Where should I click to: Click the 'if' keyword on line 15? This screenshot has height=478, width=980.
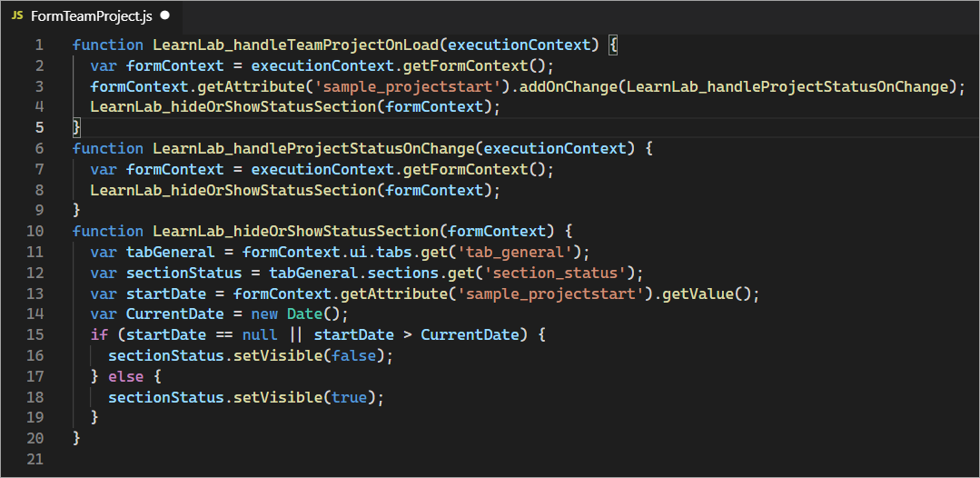(x=98, y=334)
